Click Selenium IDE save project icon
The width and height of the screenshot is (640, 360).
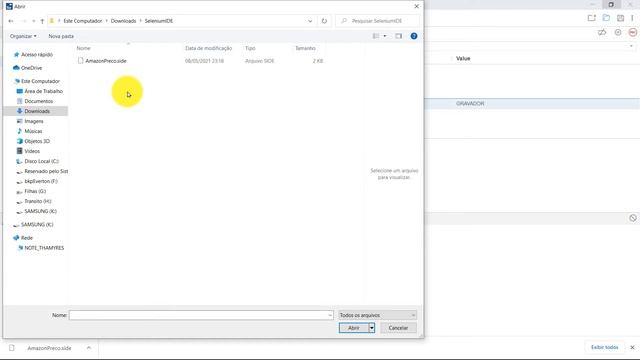620,18
